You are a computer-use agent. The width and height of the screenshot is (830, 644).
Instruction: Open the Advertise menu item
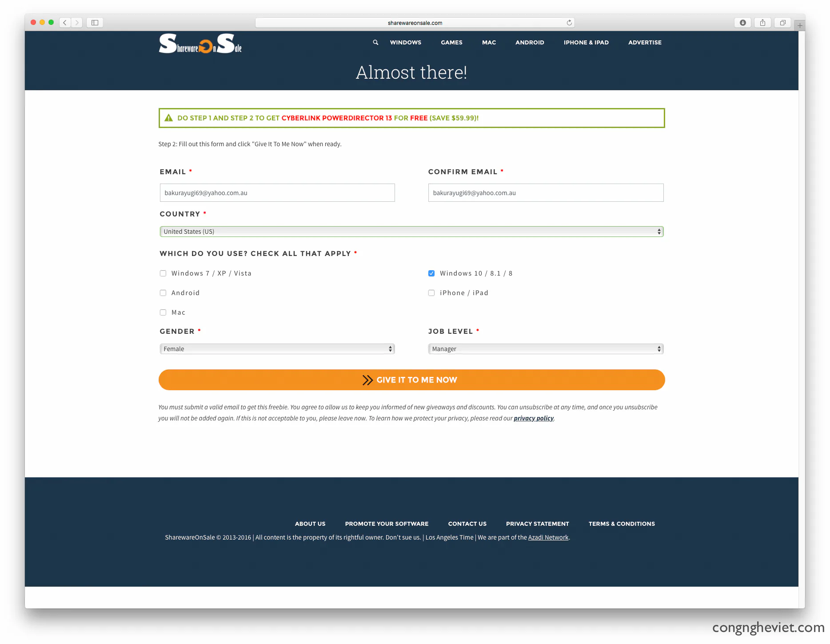[x=645, y=42]
